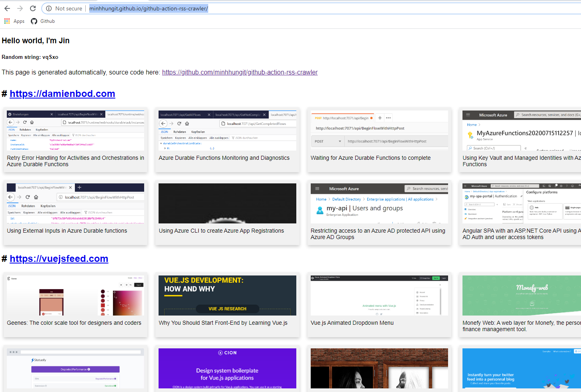This screenshot has height=392, width=581.
Task: Open github-action-rss-crawler source code link
Action: [x=240, y=72]
